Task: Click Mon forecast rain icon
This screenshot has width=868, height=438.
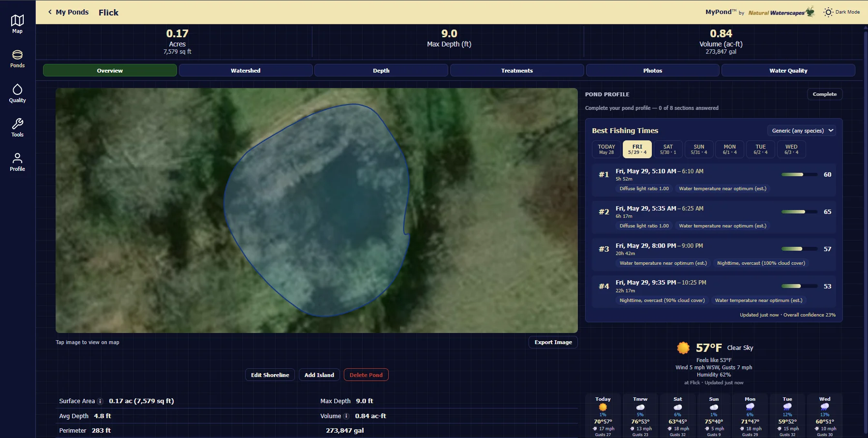Action: [750, 407]
